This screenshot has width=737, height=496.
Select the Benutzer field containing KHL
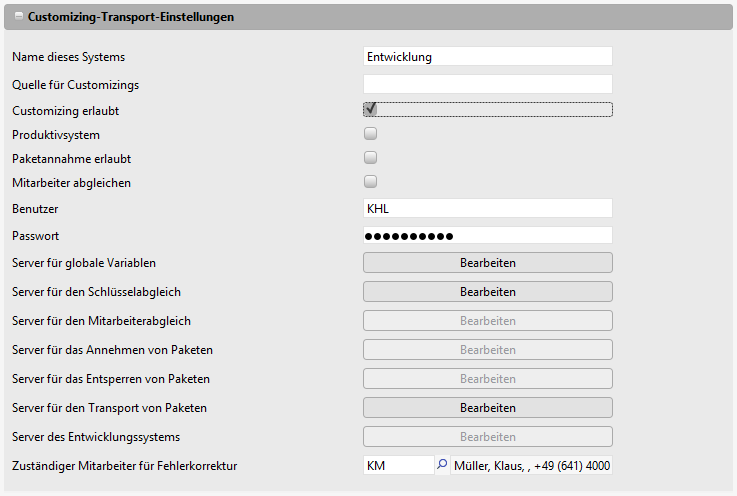click(x=487, y=208)
